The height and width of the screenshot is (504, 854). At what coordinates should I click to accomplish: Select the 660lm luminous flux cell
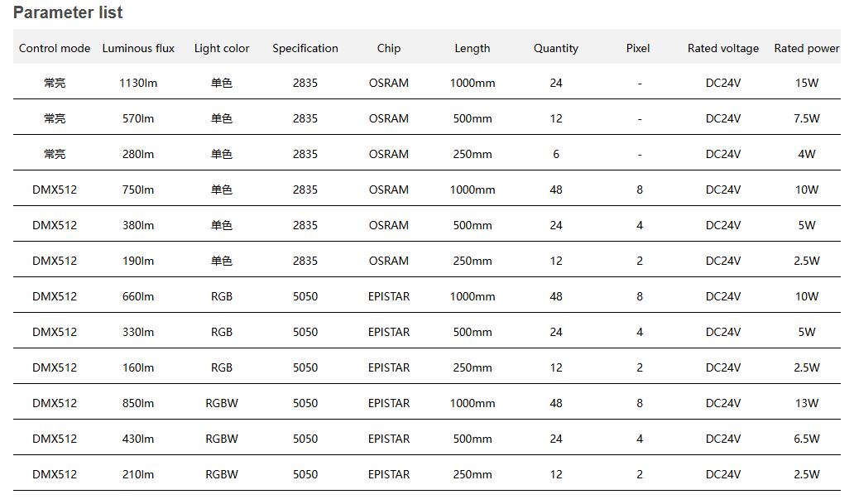138,296
